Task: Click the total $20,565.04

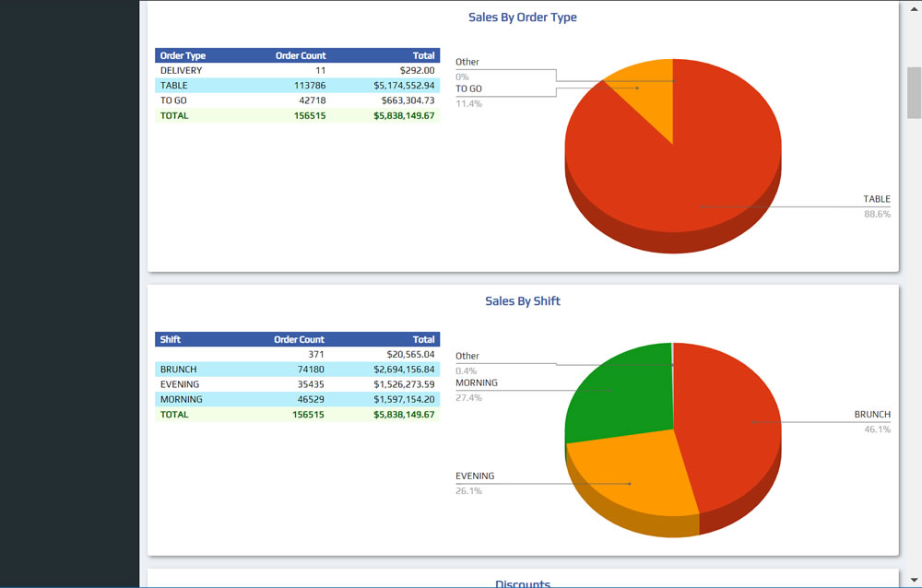Action: [410, 355]
